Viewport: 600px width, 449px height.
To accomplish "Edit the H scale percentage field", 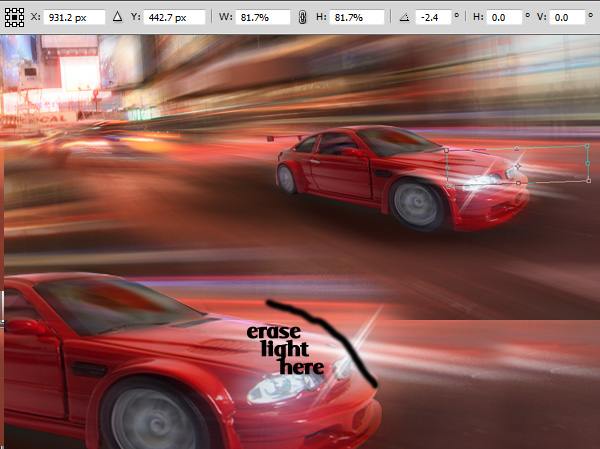I will 357,18.
